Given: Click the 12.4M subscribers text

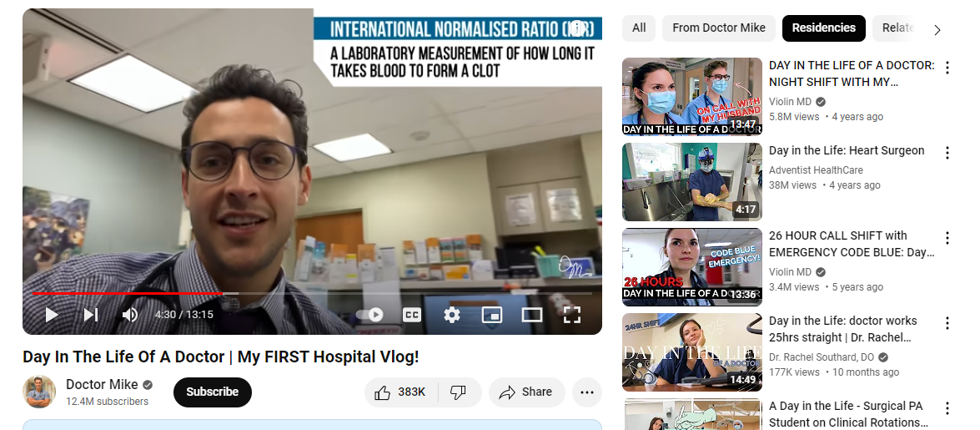Looking at the screenshot, I should click(x=108, y=402).
